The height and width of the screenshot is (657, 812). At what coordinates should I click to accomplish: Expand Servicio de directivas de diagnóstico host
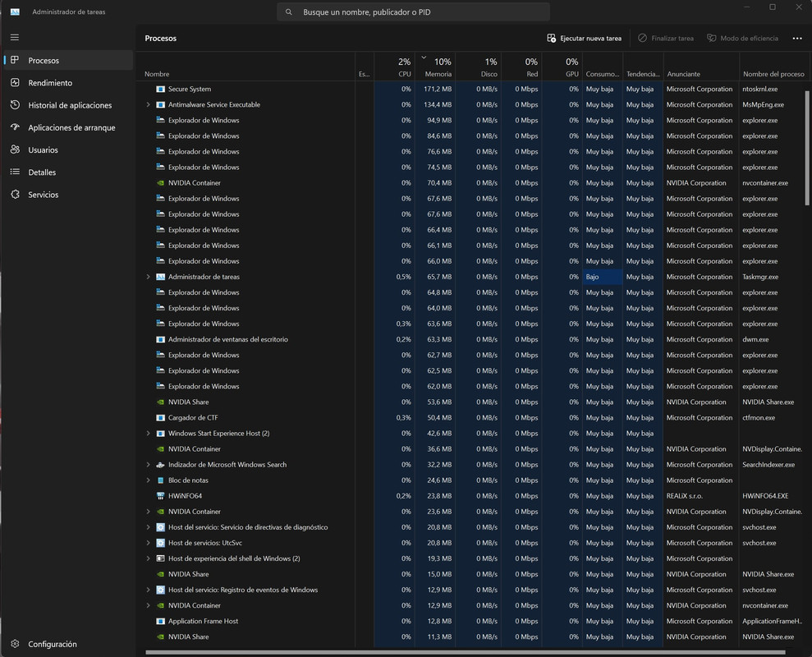[x=148, y=527]
